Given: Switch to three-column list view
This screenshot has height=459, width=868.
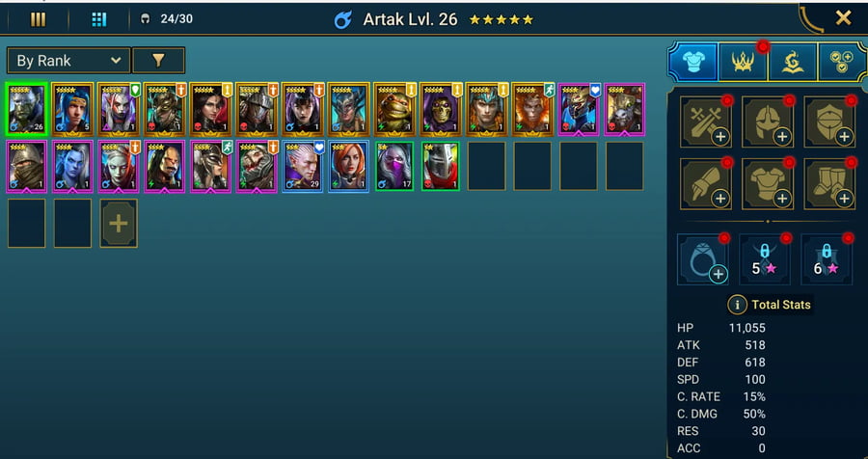Looking at the screenshot, I should [39, 20].
